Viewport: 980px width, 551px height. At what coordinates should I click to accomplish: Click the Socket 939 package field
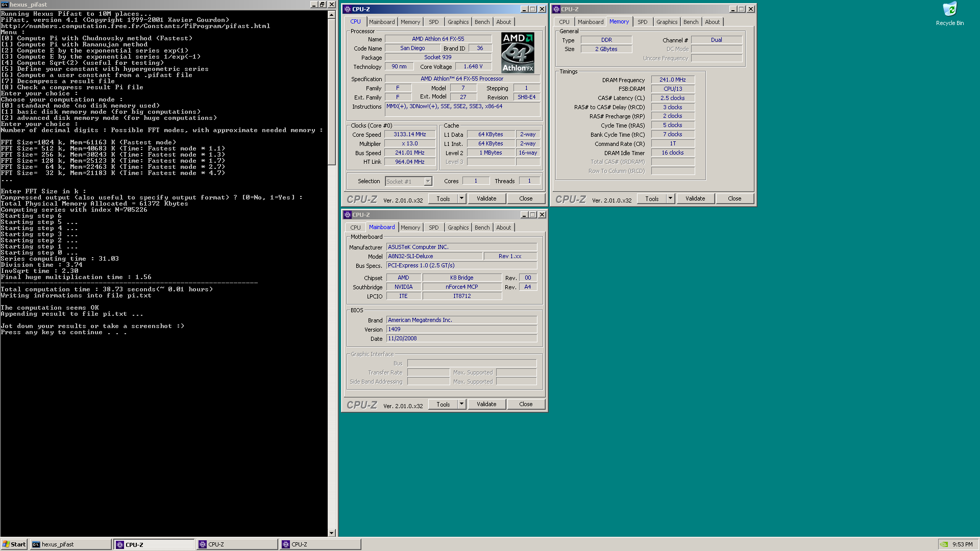[438, 57]
